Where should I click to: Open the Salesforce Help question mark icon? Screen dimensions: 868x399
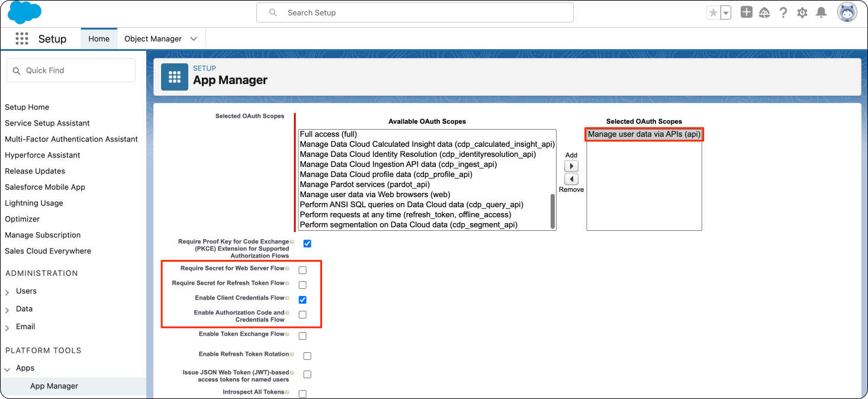pyautogui.click(x=783, y=12)
